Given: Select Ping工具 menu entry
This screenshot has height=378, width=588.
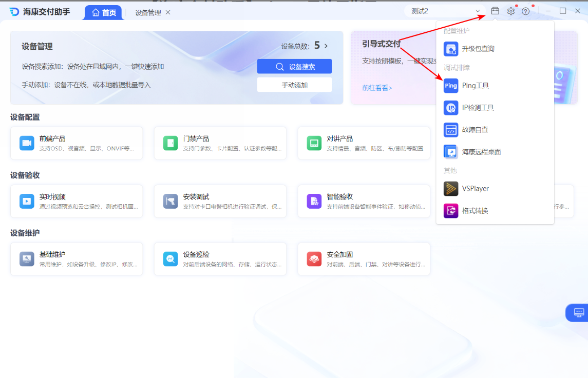Looking at the screenshot, I should pos(495,86).
